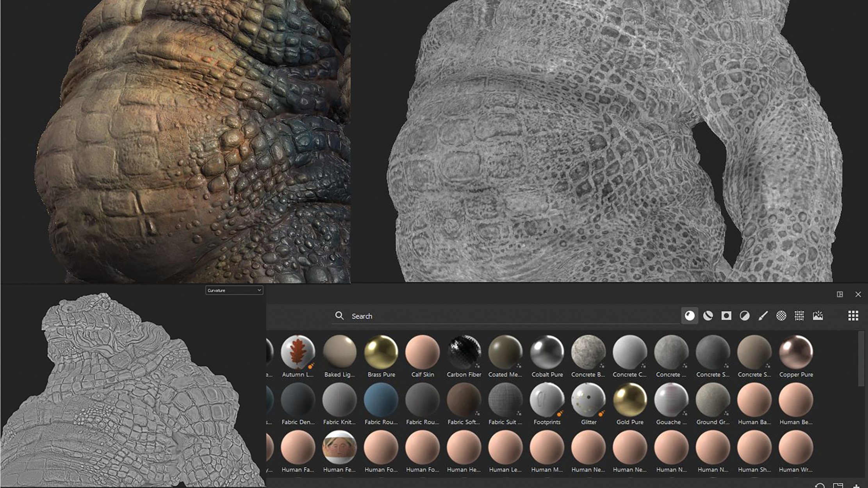This screenshot has width=868, height=488.
Task: Toggle the half-shaded circle Filters icon
Action: [x=745, y=316]
